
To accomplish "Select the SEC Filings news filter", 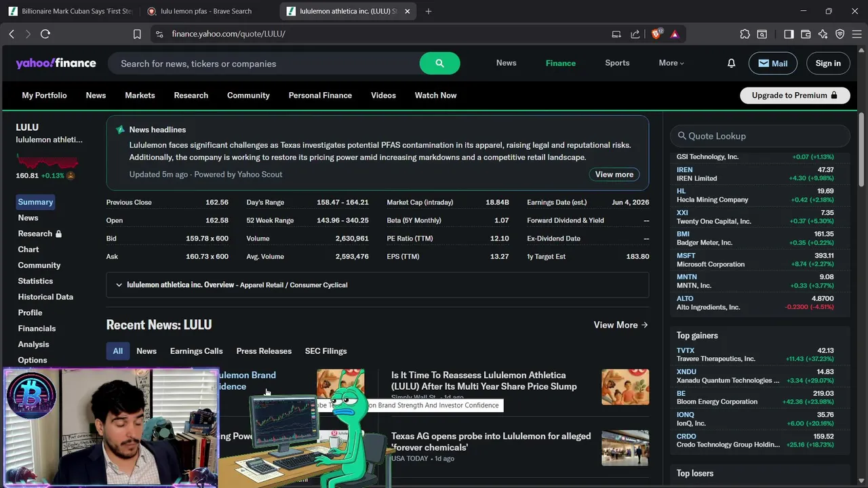I will 325,351.
